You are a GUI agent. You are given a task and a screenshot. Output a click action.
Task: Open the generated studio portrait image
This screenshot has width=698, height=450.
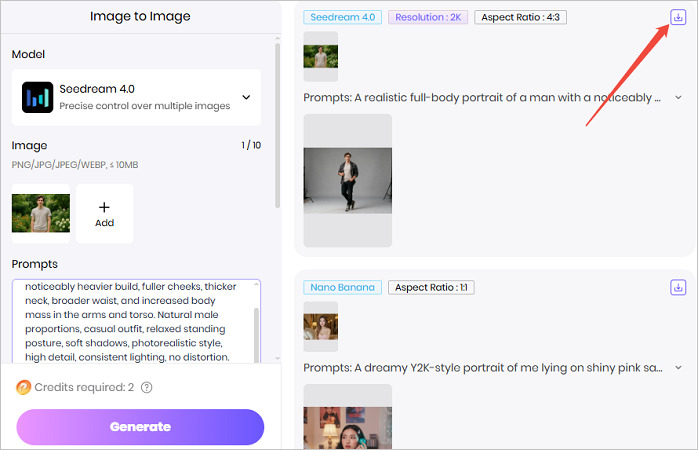pyautogui.click(x=348, y=181)
